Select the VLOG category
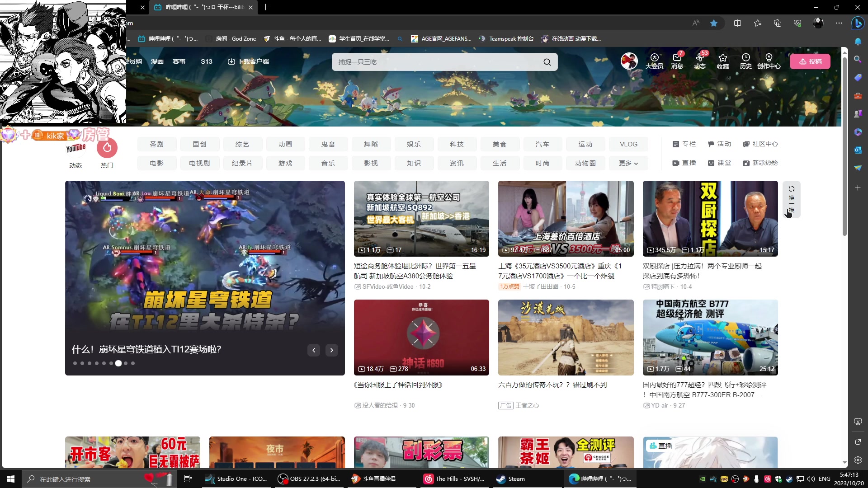The width and height of the screenshot is (868, 488). [x=628, y=144]
